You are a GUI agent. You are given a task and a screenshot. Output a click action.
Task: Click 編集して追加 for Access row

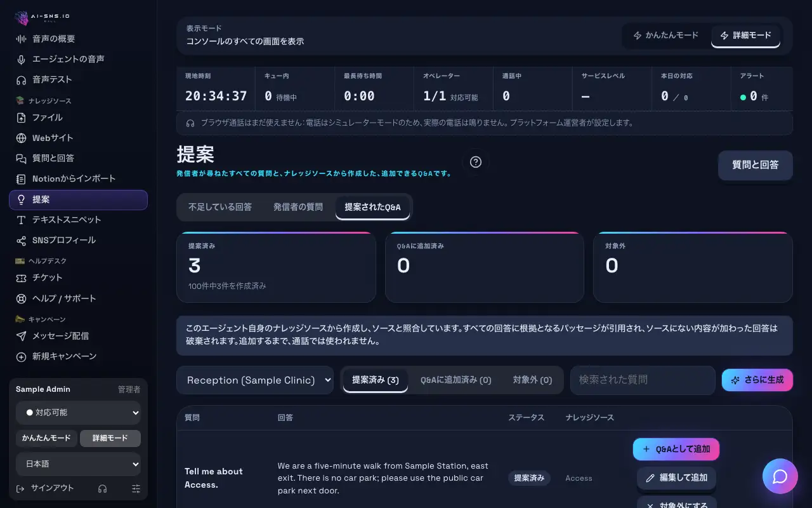[676, 478]
